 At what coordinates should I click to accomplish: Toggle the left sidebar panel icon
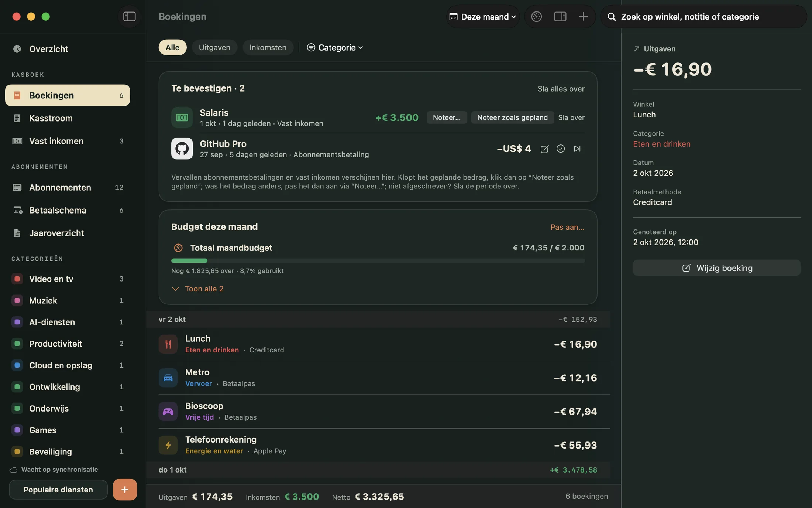(x=129, y=17)
